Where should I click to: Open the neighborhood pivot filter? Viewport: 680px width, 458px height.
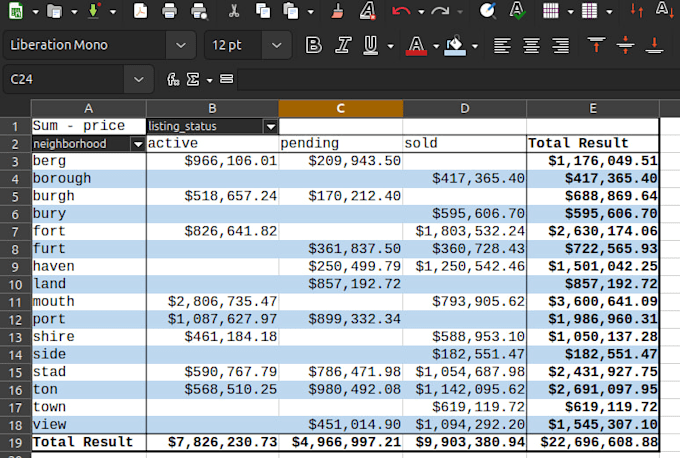pyautogui.click(x=138, y=144)
